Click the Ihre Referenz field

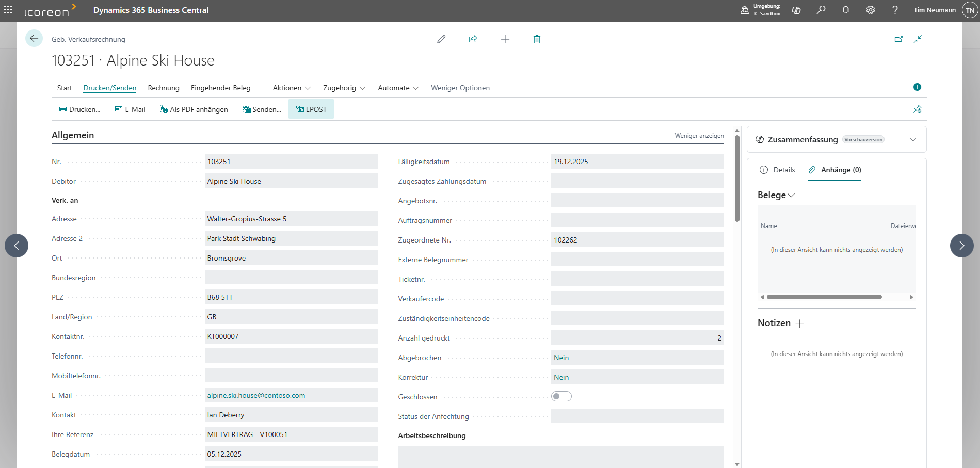291,434
